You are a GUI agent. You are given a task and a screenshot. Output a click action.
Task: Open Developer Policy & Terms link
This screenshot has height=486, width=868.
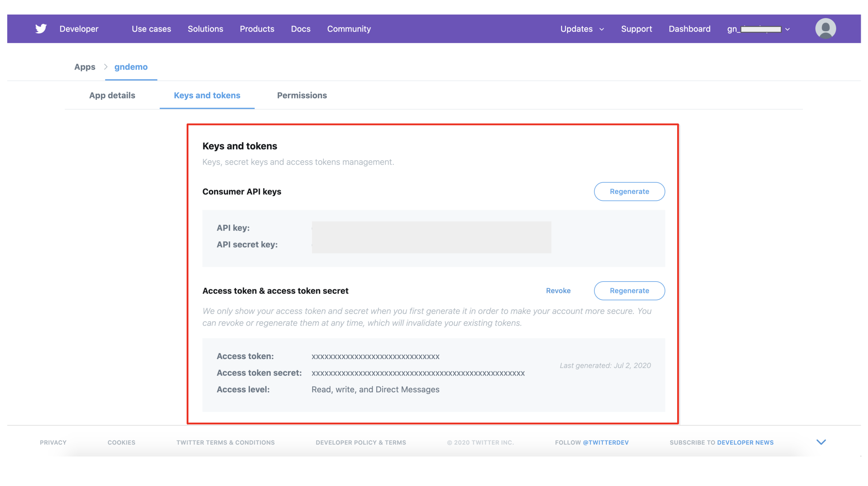(361, 443)
